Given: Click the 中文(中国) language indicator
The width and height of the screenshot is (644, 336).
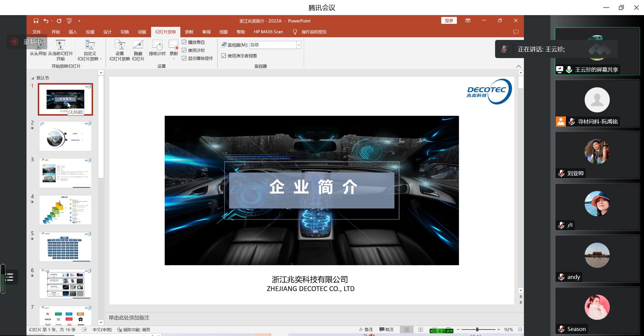Looking at the screenshot, I should pyautogui.click(x=102, y=330).
